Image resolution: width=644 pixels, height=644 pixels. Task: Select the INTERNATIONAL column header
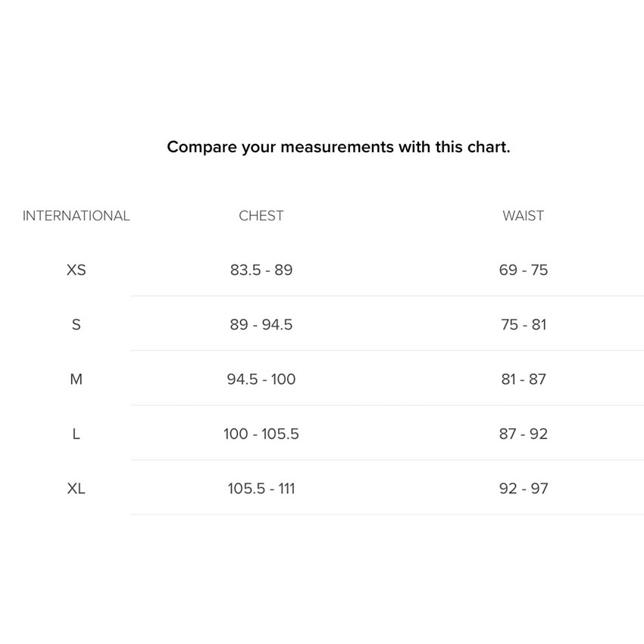76,216
